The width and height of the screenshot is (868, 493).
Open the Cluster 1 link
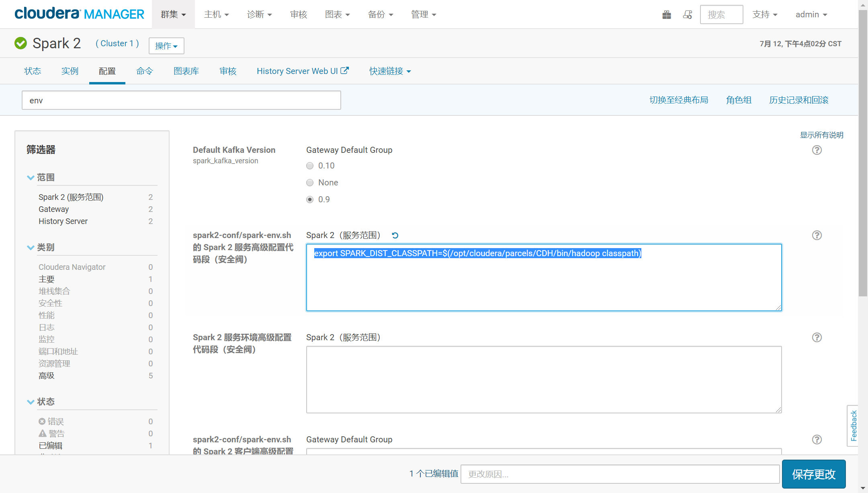(x=117, y=43)
